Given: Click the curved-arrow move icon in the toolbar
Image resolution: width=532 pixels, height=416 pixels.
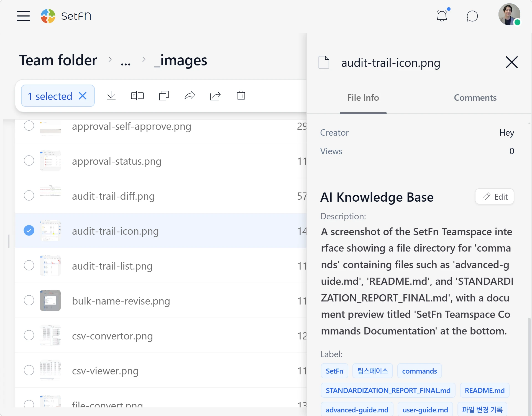Looking at the screenshot, I should click(x=190, y=96).
